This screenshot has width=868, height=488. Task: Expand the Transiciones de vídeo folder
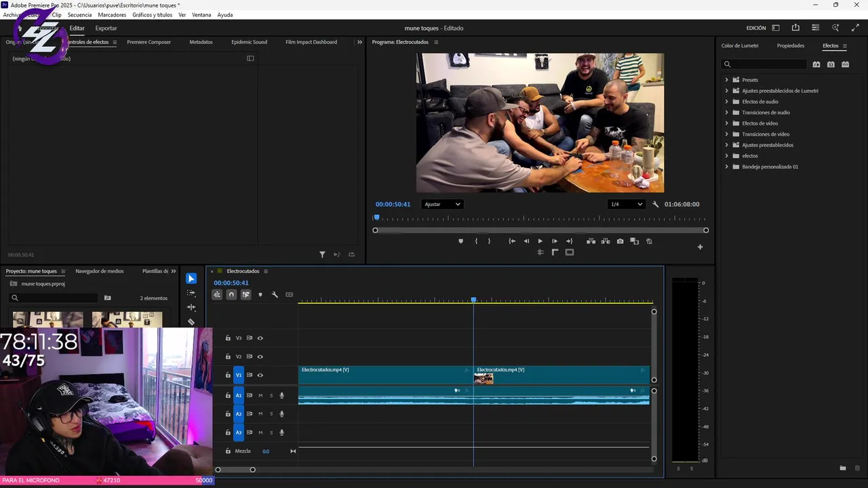click(x=726, y=134)
